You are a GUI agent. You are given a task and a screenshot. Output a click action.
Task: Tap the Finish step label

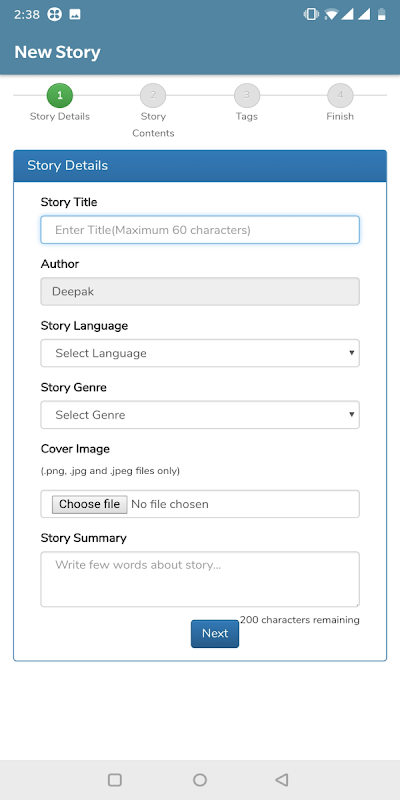pyautogui.click(x=340, y=116)
